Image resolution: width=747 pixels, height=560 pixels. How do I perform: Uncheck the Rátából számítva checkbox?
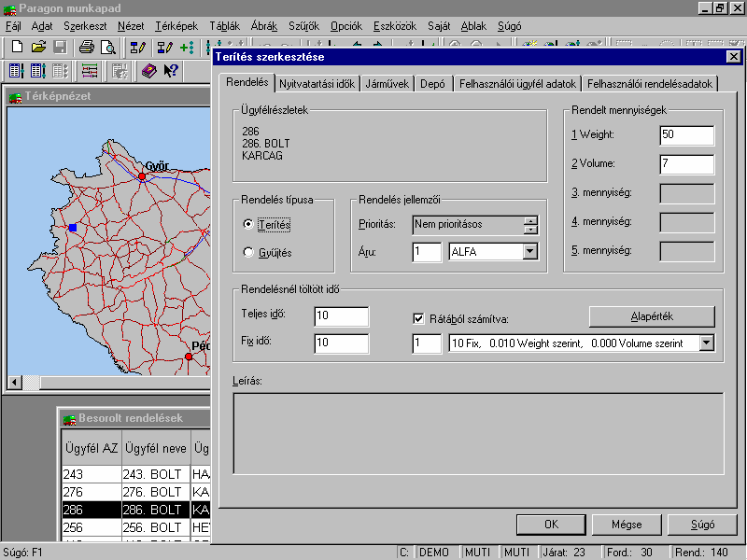tap(418, 318)
